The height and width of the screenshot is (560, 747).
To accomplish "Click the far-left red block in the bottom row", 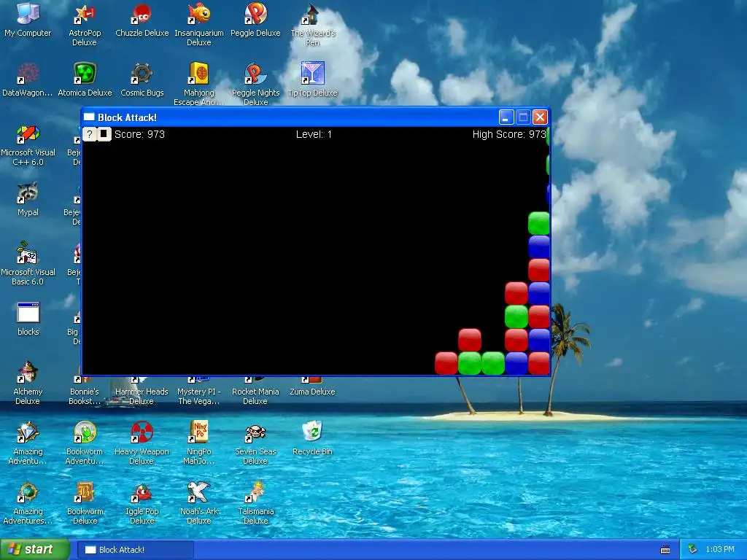I will pyautogui.click(x=446, y=363).
